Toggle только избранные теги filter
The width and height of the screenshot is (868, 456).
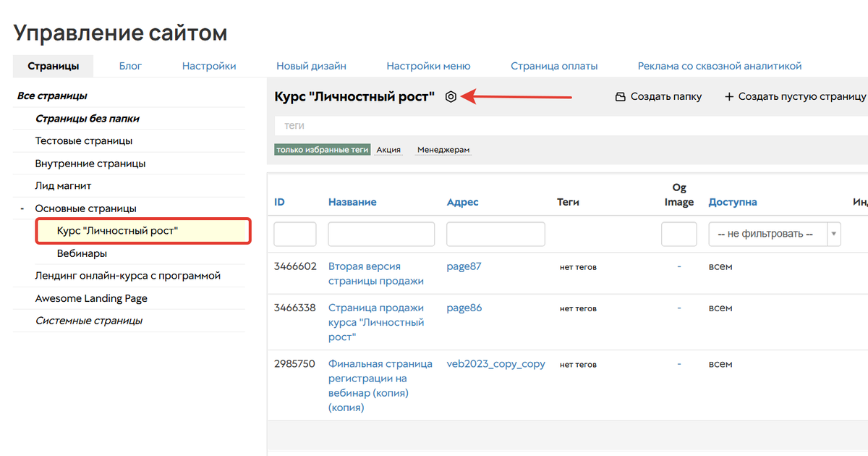click(x=322, y=150)
